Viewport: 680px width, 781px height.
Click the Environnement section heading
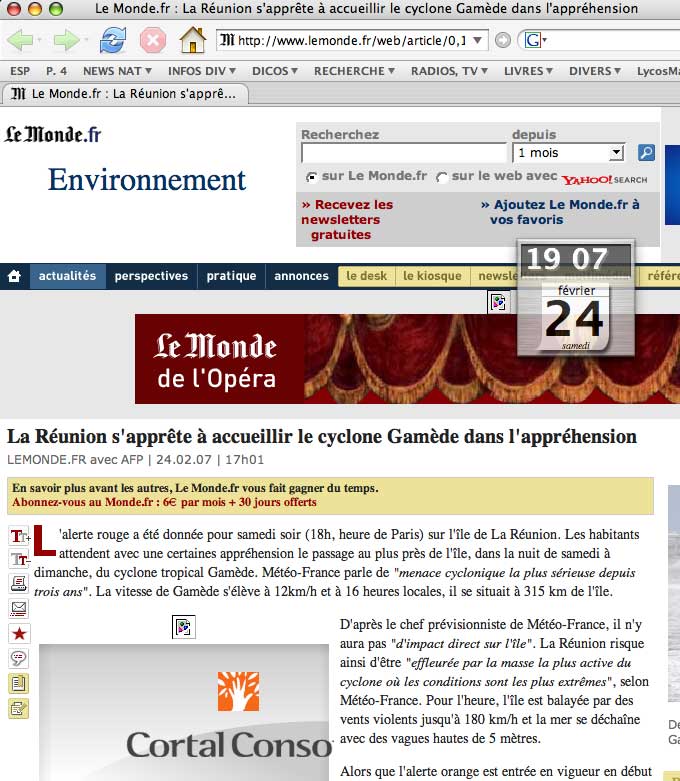pyautogui.click(x=147, y=180)
